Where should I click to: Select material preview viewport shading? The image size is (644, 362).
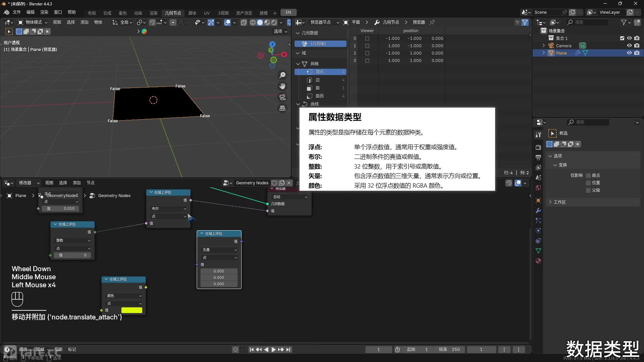click(267, 22)
